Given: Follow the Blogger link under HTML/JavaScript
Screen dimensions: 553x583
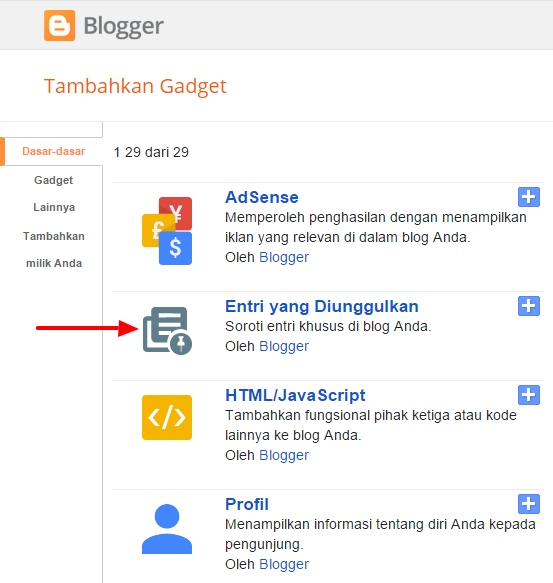Looking at the screenshot, I should tap(284, 455).
